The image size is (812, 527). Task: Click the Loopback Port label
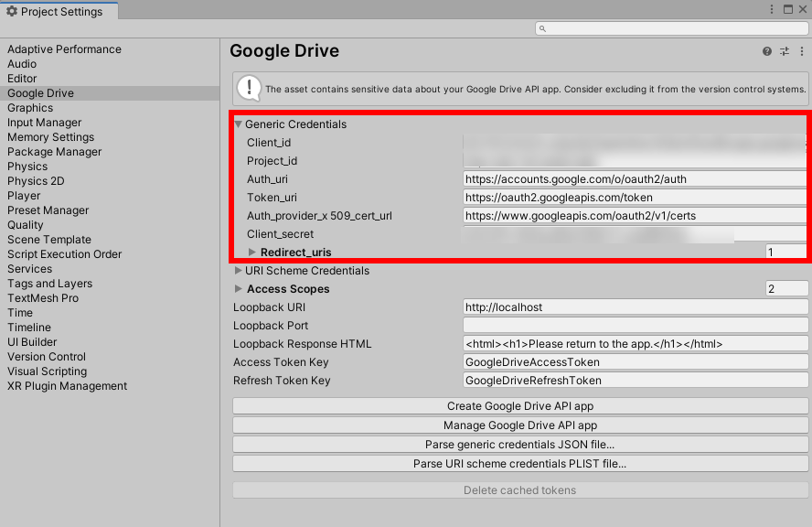(271, 326)
